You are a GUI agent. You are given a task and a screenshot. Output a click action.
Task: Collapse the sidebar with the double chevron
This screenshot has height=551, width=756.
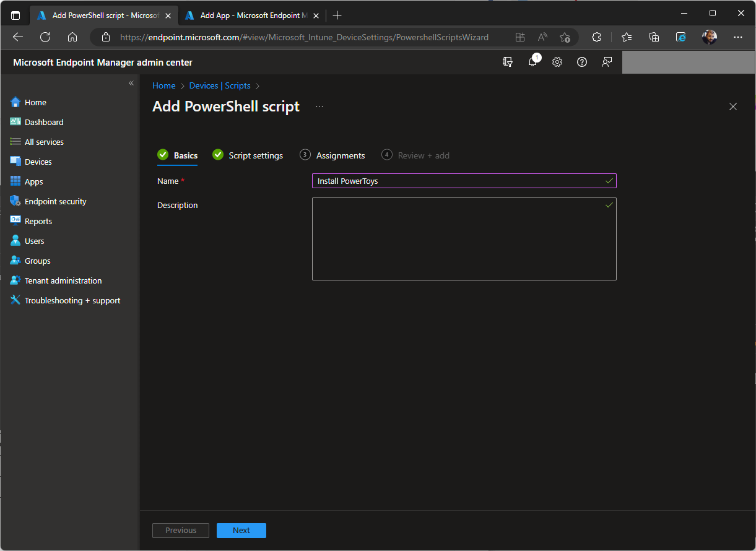click(x=131, y=83)
